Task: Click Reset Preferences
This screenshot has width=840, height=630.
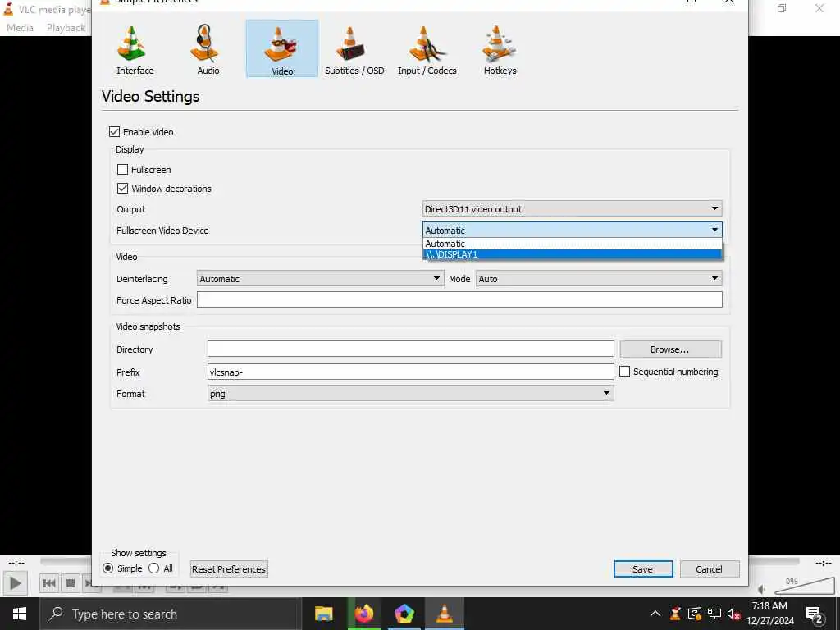Action: tap(229, 569)
